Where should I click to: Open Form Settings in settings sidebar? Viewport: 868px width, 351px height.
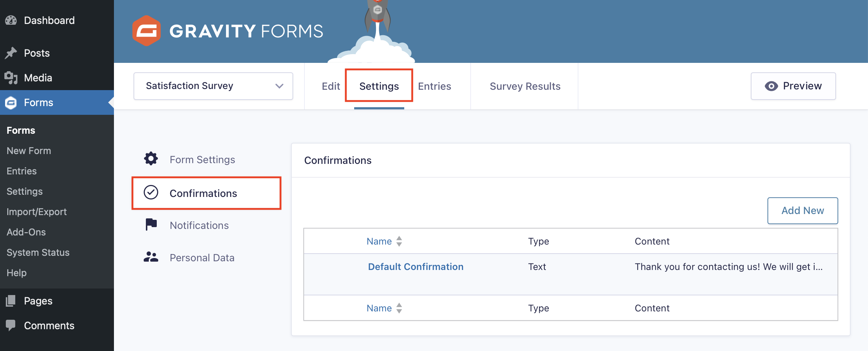(202, 160)
